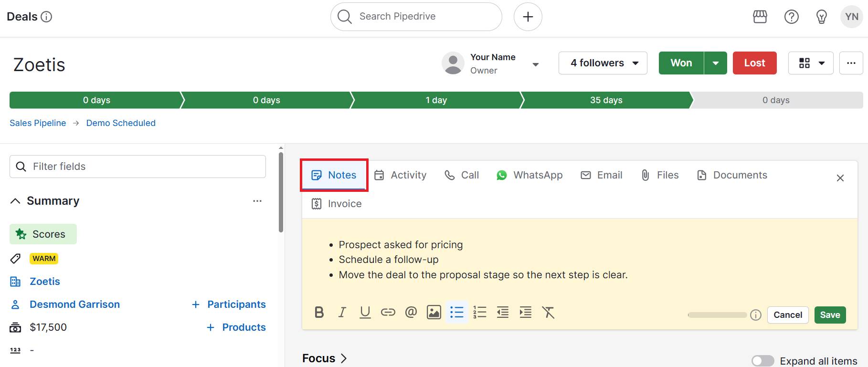Click the WARM label
The image size is (868, 367).
tap(44, 259)
